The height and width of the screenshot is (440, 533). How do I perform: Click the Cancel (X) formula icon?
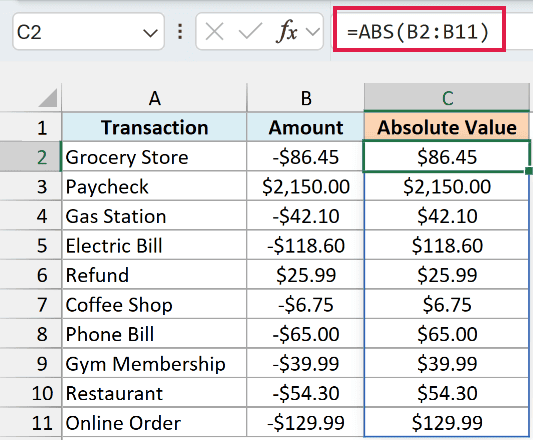[x=214, y=32]
